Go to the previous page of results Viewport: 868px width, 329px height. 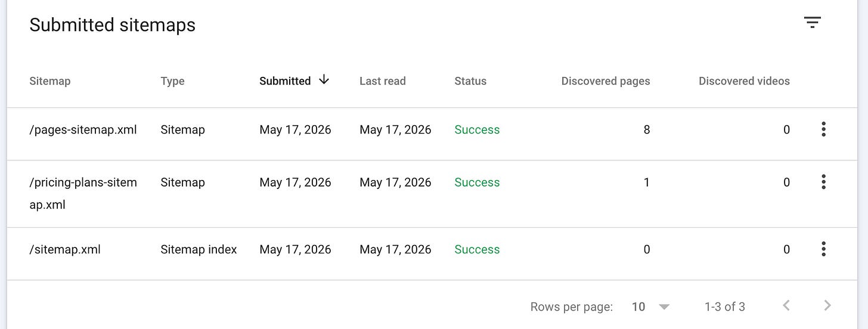[786, 306]
